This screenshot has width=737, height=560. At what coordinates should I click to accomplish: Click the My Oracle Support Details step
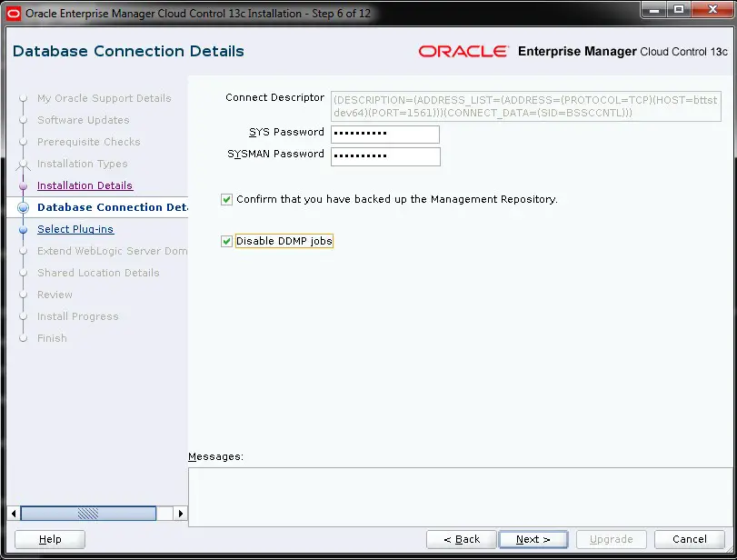pos(104,98)
